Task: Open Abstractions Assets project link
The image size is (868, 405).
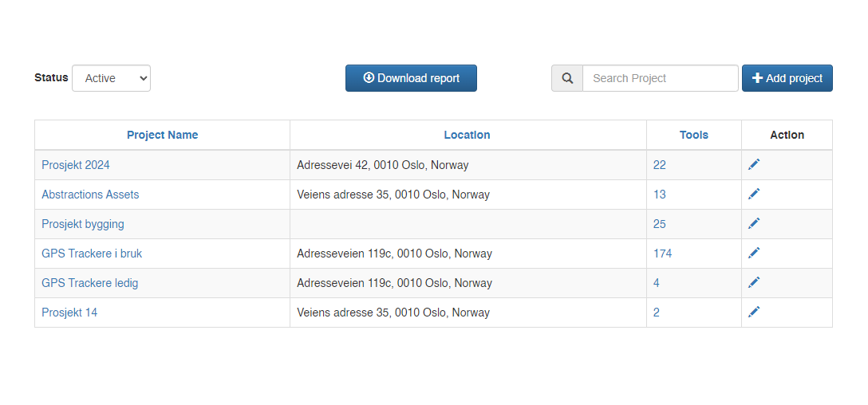Action: pos(90,195)
